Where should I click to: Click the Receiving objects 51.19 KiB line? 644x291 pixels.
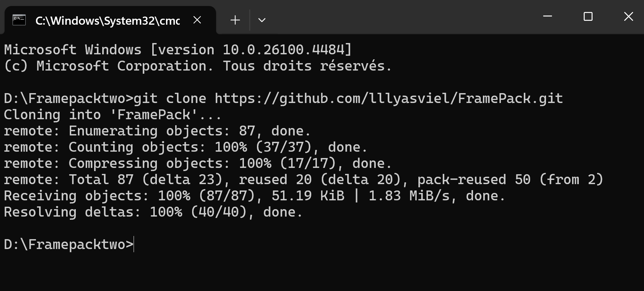click(x=254, y=196)
